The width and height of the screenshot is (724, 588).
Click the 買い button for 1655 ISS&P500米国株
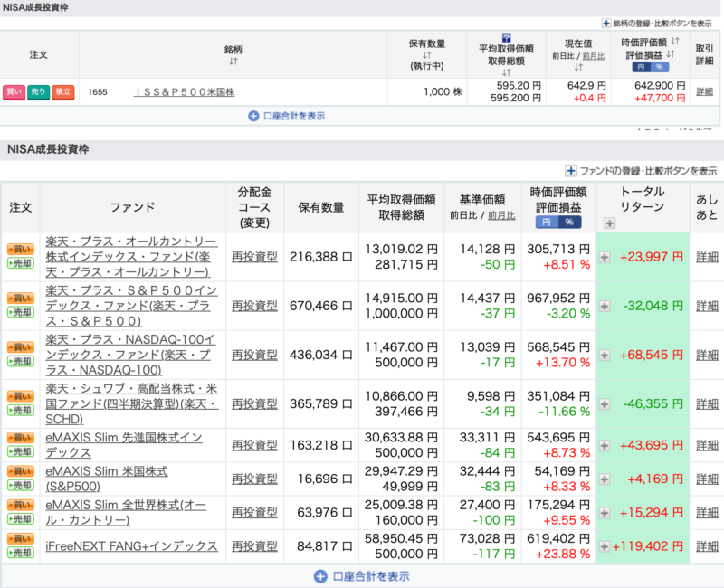[x=14, y=92]
